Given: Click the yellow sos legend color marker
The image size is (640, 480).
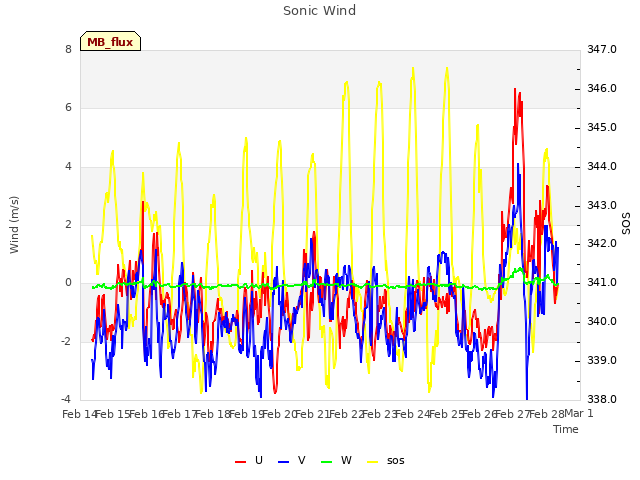Looking at the screenshot, I should [x=373, y=462].
